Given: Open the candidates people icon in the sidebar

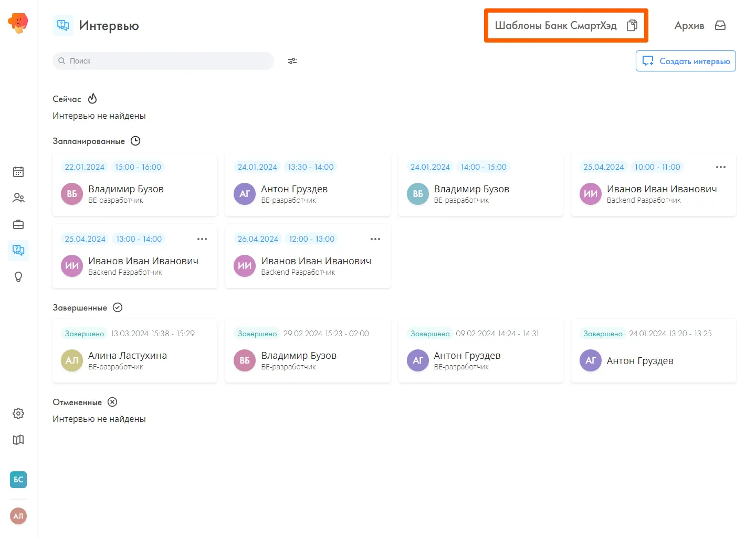Looking at the screenshot, I should [x=18, y=198].
